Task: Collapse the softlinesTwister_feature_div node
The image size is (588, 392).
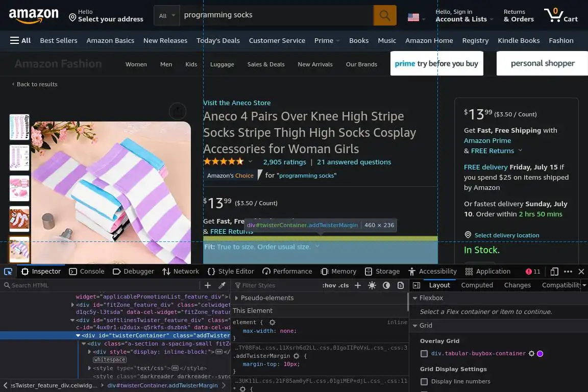Action: (72, 321)
